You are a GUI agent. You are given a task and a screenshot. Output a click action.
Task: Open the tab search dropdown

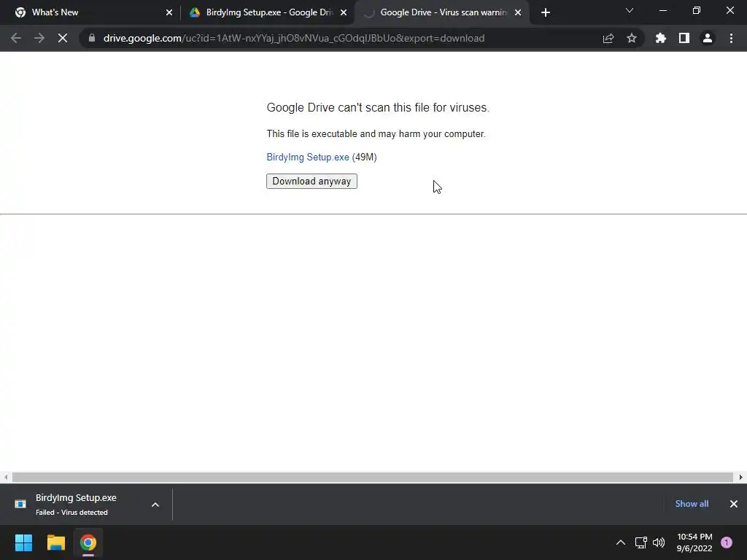pyautogui.click(x=630, y=10)
